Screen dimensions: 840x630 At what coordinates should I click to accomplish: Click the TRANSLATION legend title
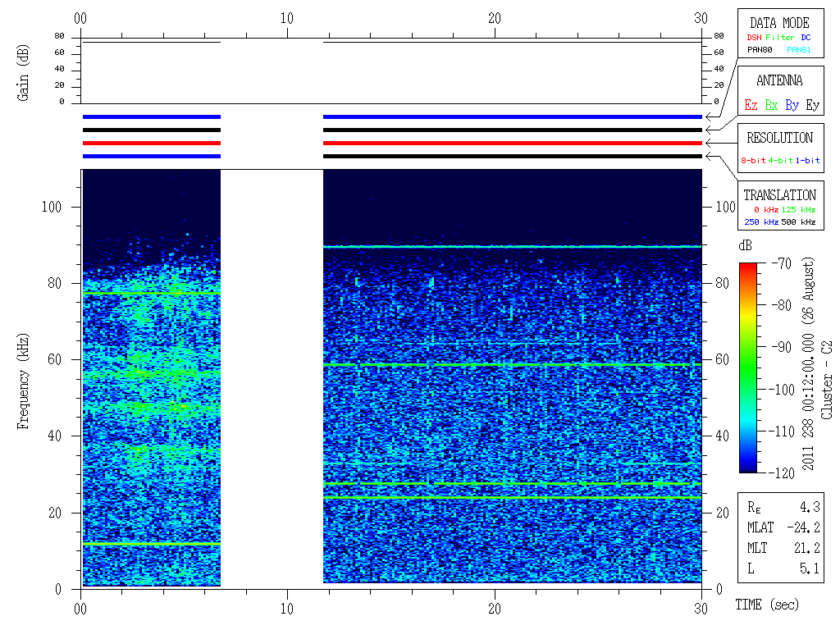[779, 195]
